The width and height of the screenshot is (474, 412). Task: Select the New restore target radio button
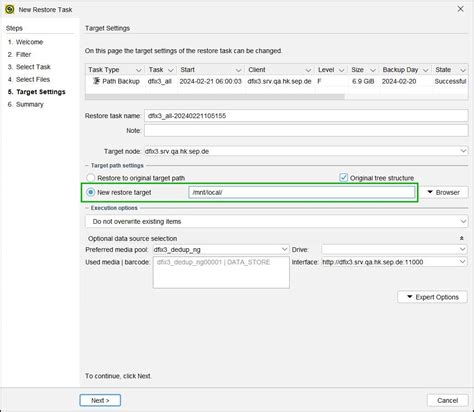click(x=90, y=192)
